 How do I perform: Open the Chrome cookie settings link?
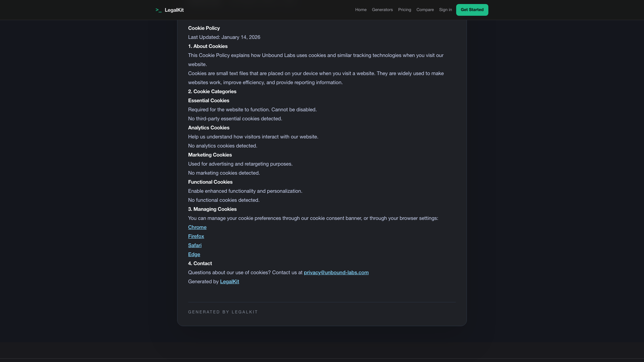pyautogui.click(x=197, y=227)
